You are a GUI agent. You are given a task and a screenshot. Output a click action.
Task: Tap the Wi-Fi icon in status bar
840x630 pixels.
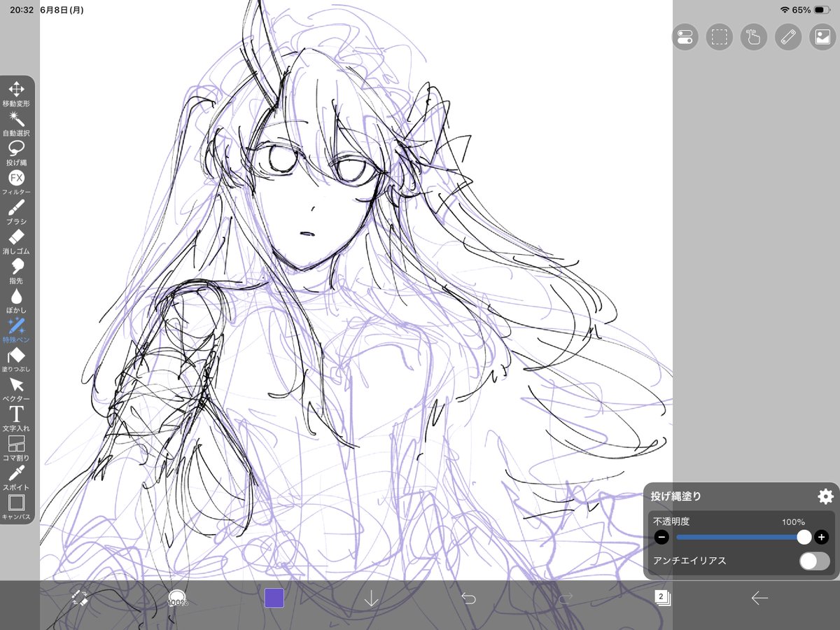point(785,10)
